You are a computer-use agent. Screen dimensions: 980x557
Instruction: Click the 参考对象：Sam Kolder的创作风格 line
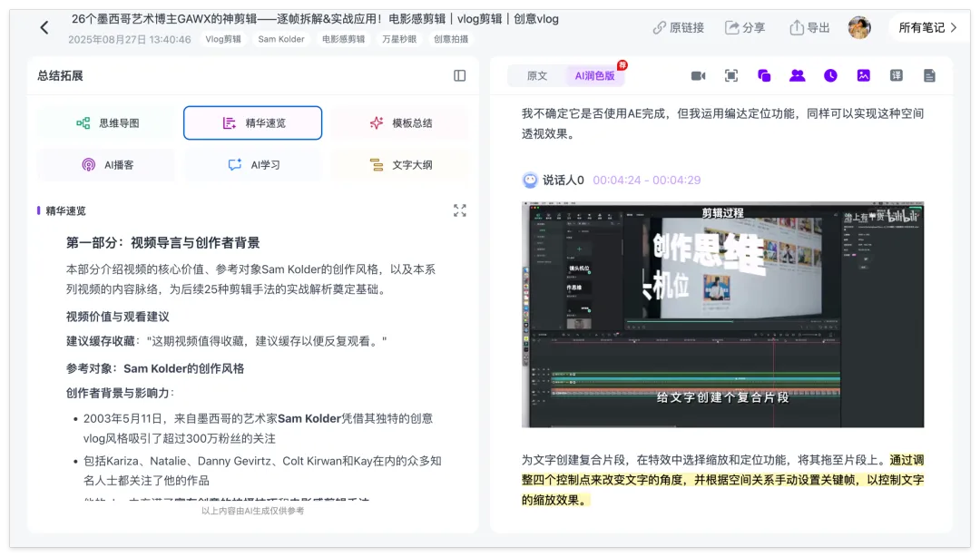[x=155, y=368]
